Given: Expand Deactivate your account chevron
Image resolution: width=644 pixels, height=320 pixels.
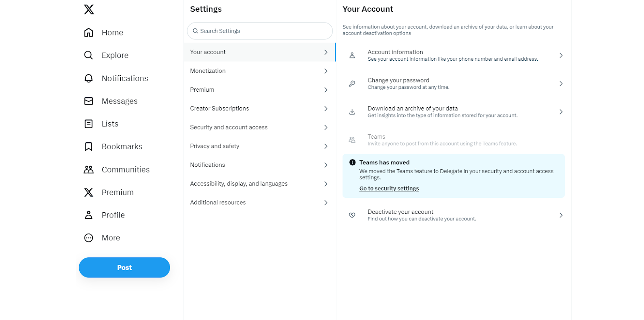Looking at the screenshot, I should [561, 215].
